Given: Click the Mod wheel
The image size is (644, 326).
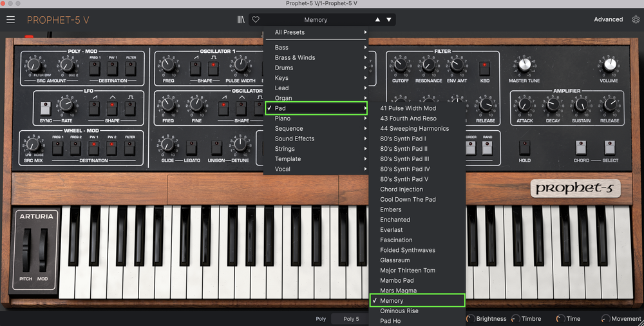Looking at the screenshot, I should tap(43, 249).
